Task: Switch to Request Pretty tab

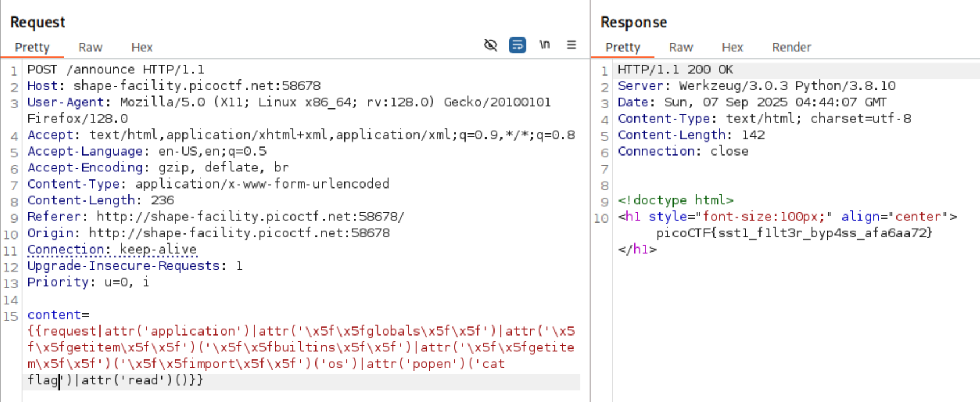Action: point(32,47)
